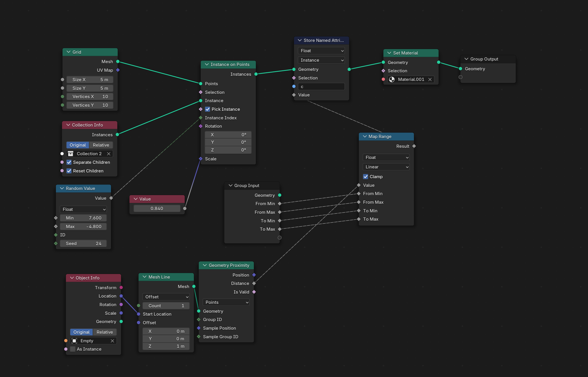588x377 pixels.
Task: Toggle the Pick Instance checkbox
Action: (208, 109)
